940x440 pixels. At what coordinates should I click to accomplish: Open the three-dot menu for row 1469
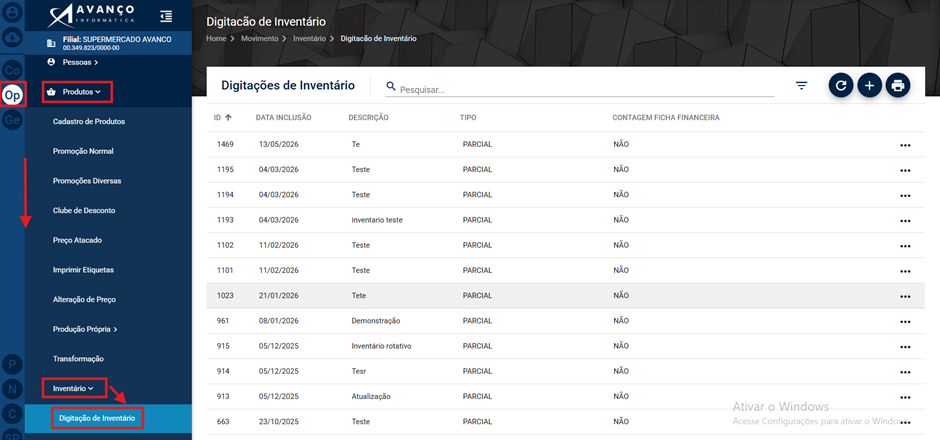pos(905,145)
